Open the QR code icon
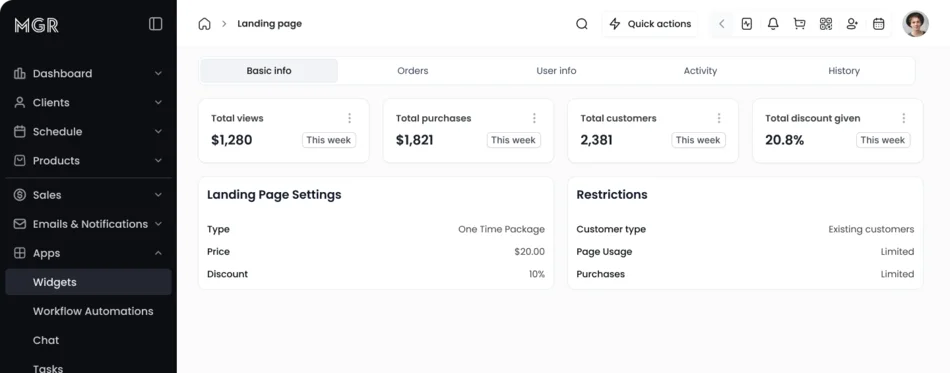This screenshot has width=950, height=373. tap(826, 24)
